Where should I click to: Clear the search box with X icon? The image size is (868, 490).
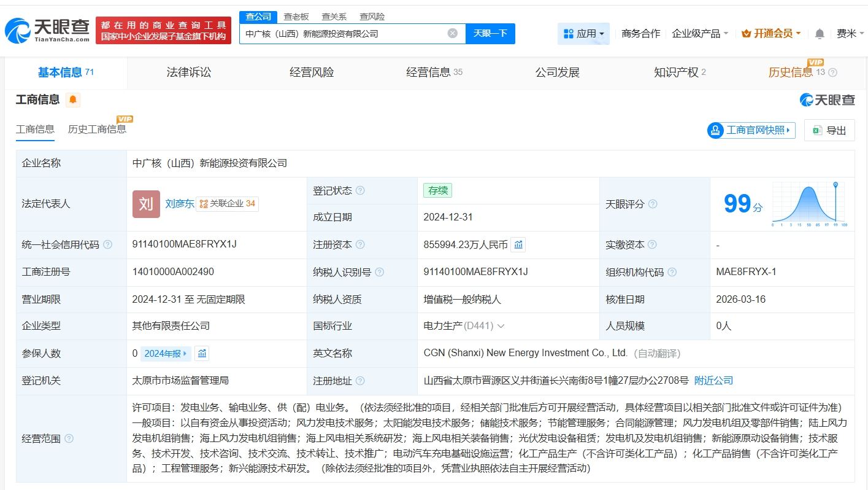click(453, 33)
